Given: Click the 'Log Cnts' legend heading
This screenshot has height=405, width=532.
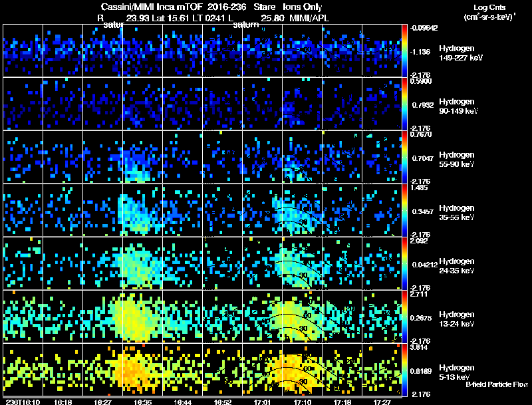Looking at the screenshot, I should pos(489,7).
